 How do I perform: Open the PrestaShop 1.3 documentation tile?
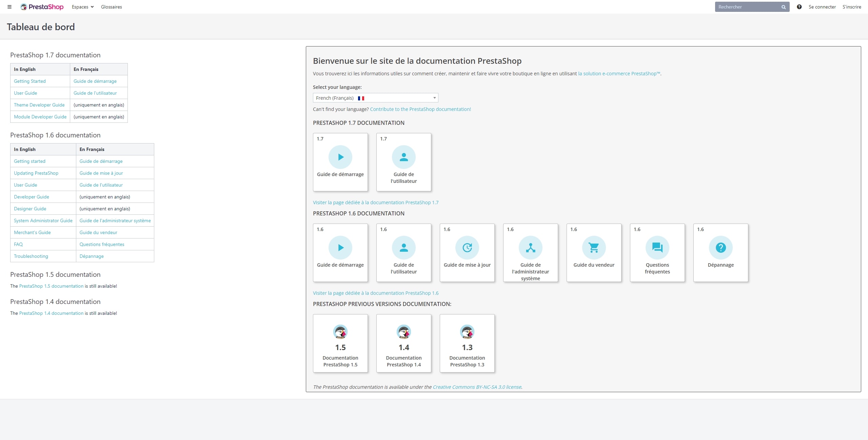click(x=467, y=343)
